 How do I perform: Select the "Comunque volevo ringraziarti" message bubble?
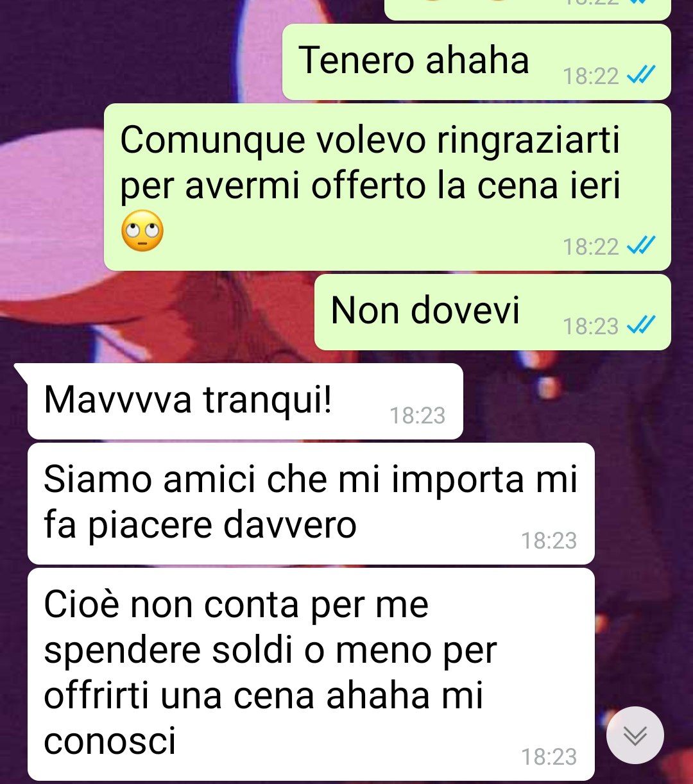[x=387, y=187]
